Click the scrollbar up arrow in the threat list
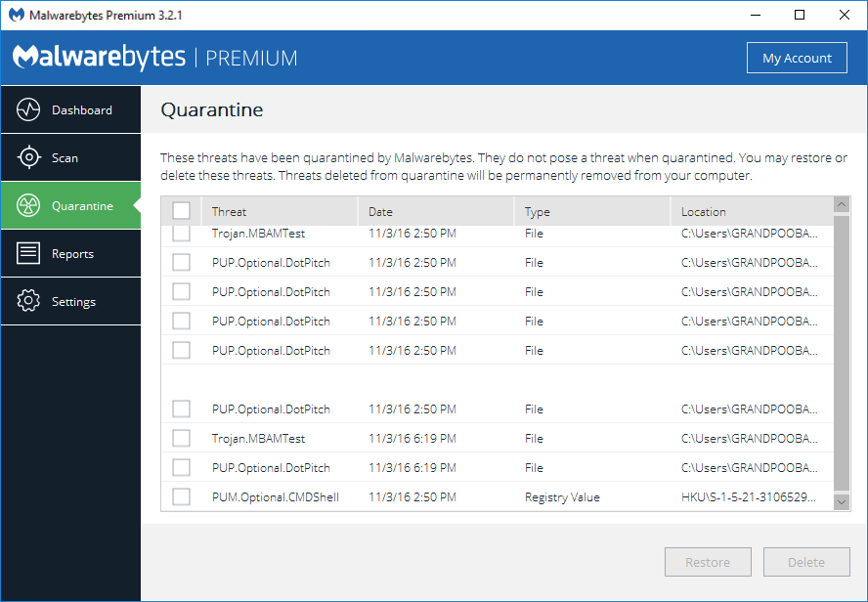868x602 pixels. coord(842,204)
